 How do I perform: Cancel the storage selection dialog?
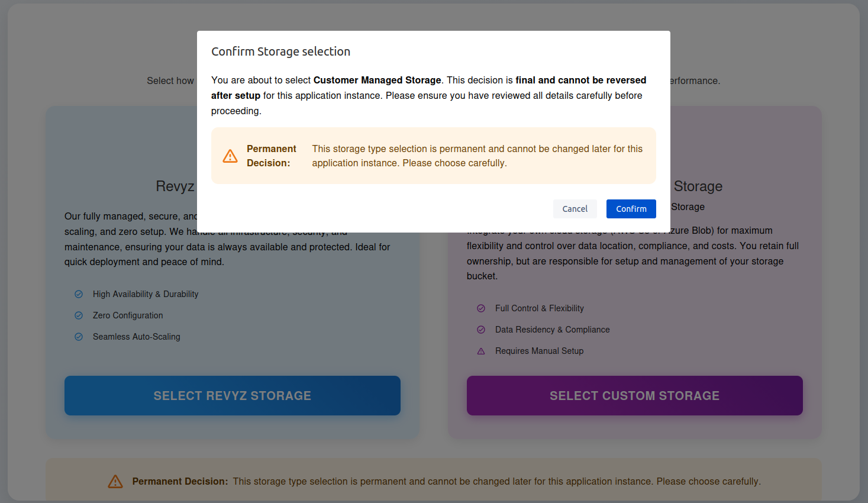point(575,209)
